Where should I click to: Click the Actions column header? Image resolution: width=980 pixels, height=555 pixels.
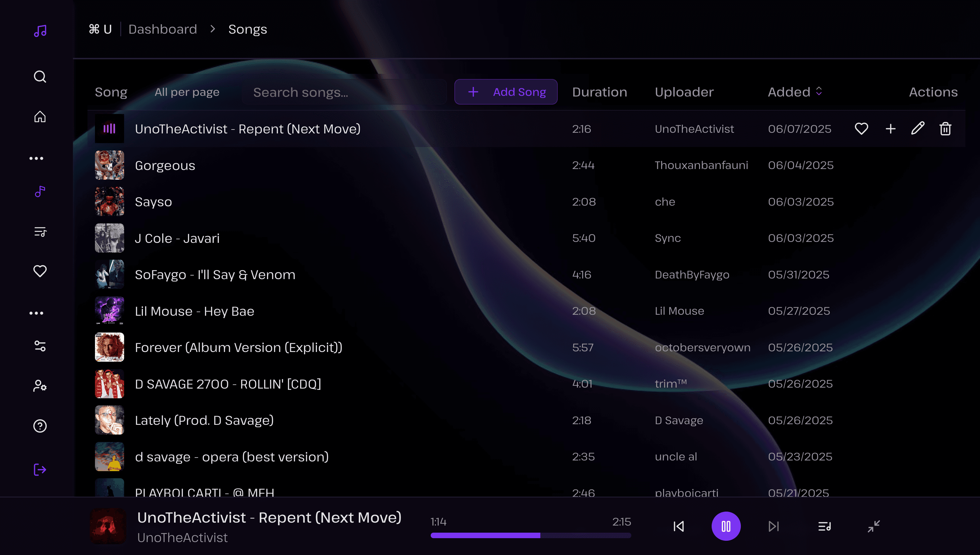click(933, 92)
